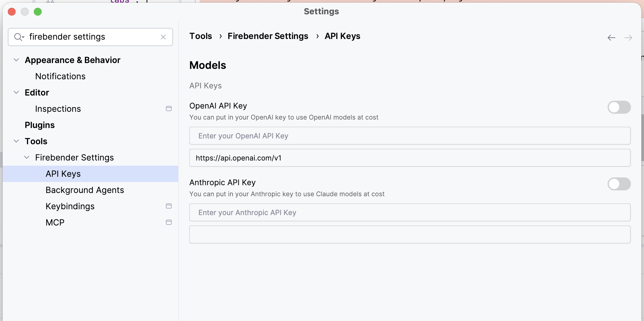Collapse the Firebender Settings subtree

26,157
